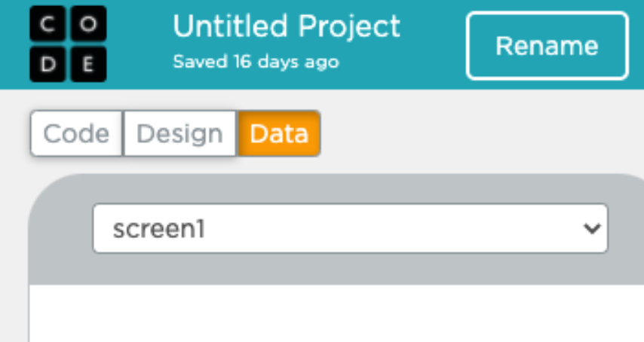Image resolution: width=644 pixels, height=342 pixels.
Task: Select the Untitled Project title text
Action: [287, 27]
